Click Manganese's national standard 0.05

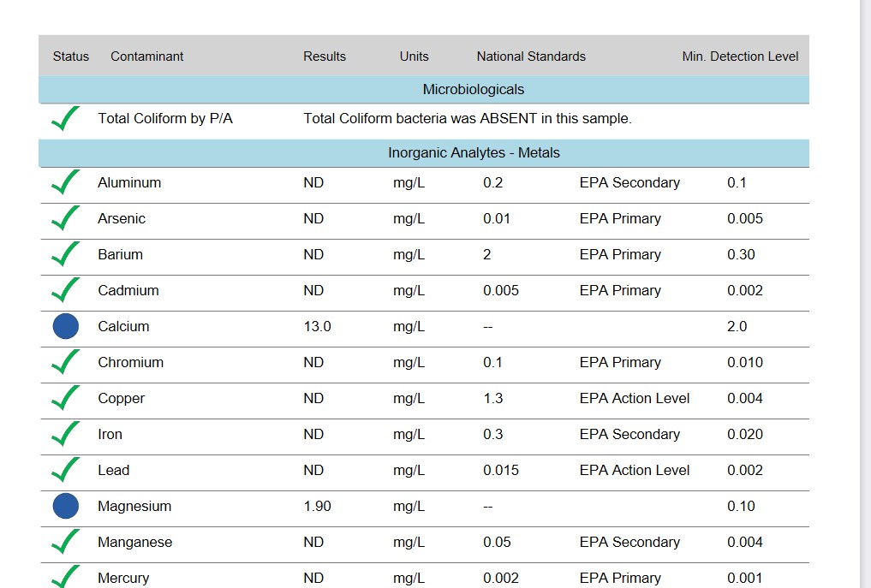coord(497,543)
